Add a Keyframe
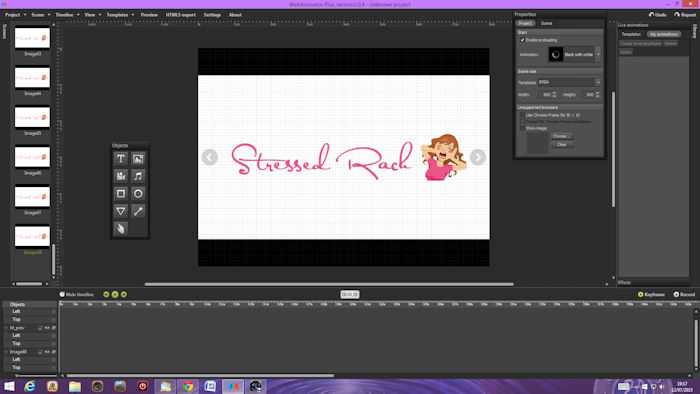This screenshot has height=394, width=700. point(651,294)
